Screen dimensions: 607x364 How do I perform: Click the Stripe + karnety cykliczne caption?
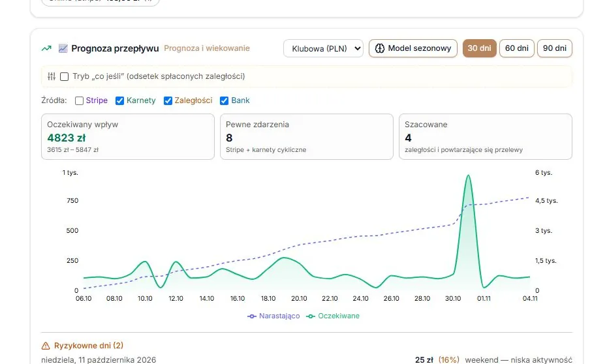266,149
